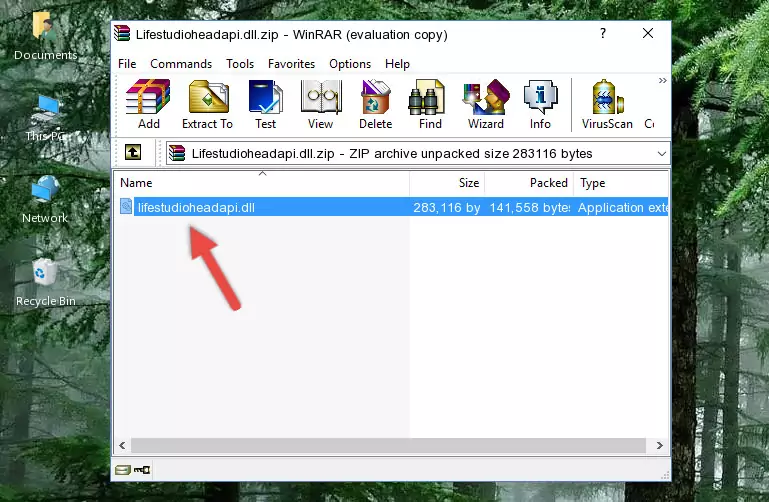Expand hidden toolbar buttons chevron
The height and width of the screenshot is (502, 769).
pyautogui.click(x=663, y=80)
